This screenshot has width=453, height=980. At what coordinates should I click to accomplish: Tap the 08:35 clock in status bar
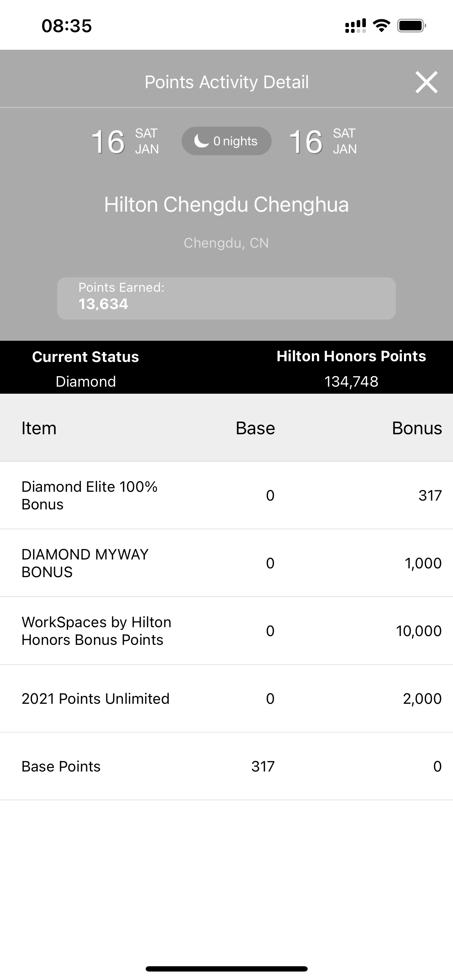point(67,26)
